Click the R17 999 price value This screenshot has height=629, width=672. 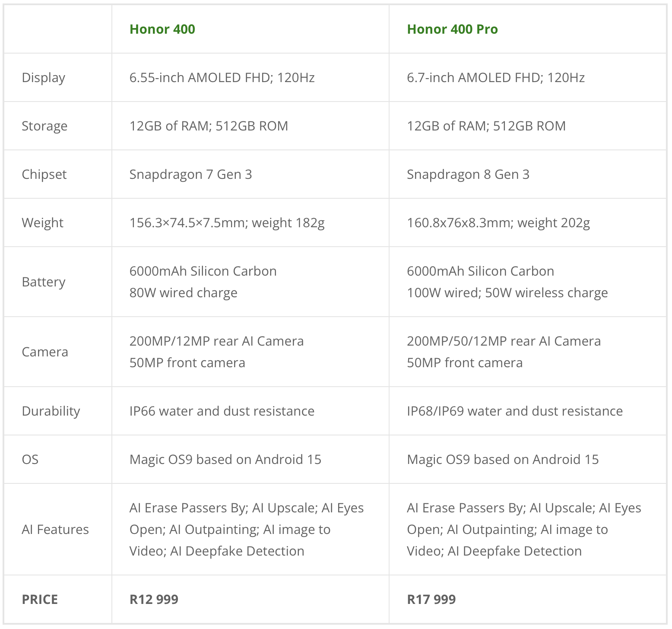click(431, 600)
